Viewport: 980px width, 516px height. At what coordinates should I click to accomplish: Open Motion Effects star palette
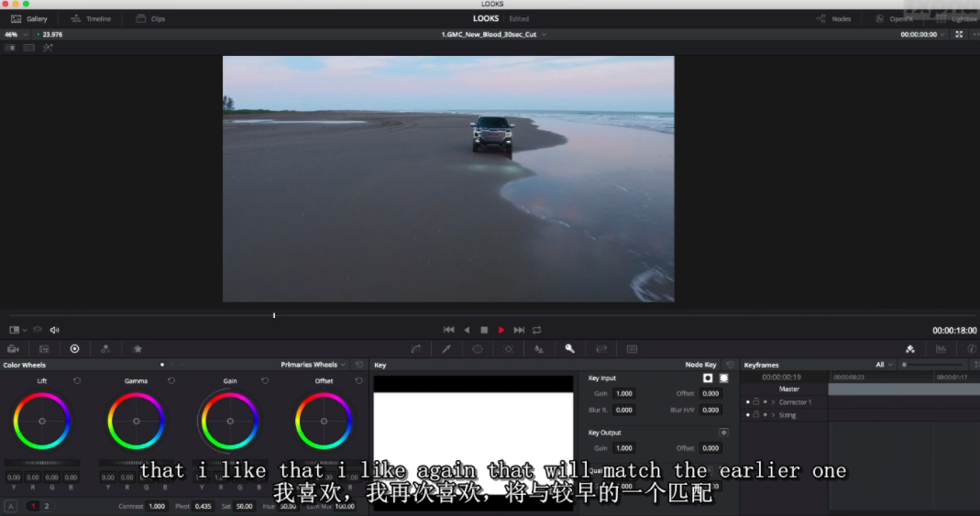coord(138,349)
